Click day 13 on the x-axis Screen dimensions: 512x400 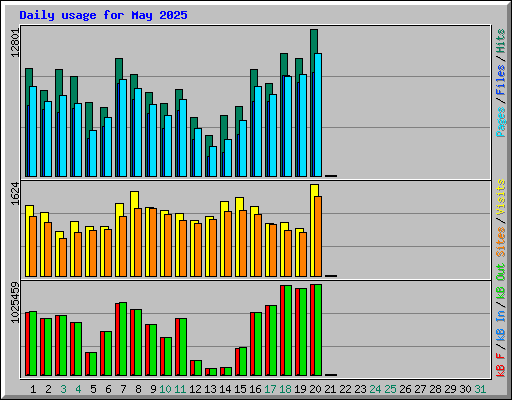click(x=210, y=389)
